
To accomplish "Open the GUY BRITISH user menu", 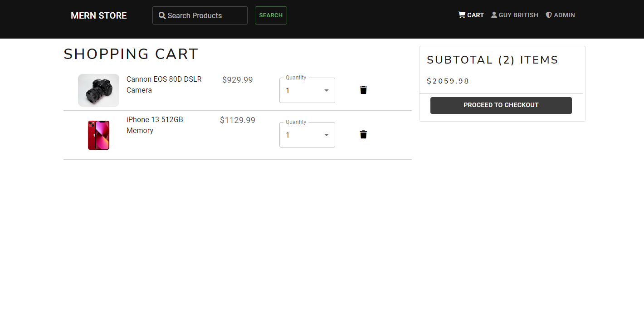I will (x=515, y=15).
